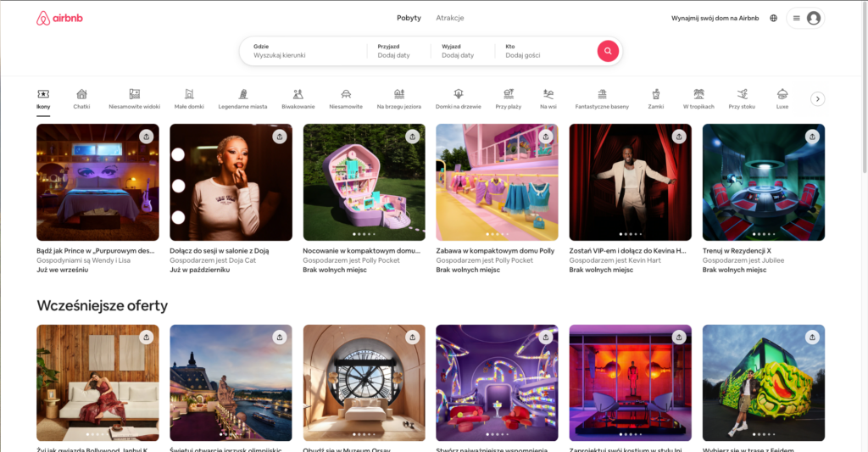Switch to the Pobyty tab
This screenshot has width=868, height=452.
pos(409,18)
